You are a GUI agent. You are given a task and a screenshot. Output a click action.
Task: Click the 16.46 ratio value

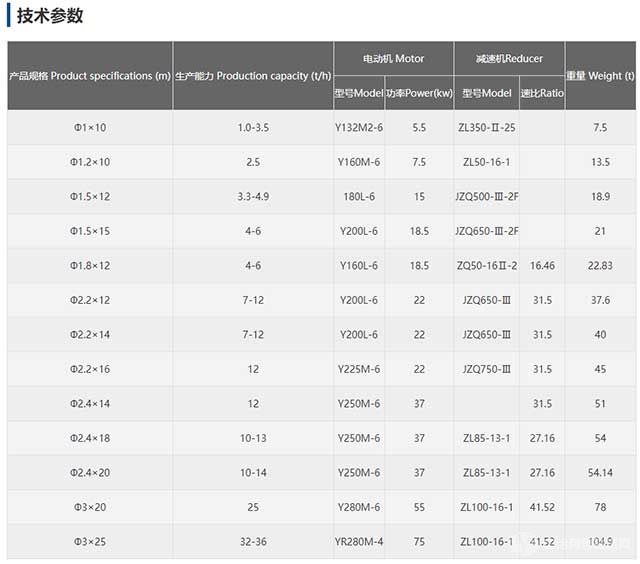542,266
